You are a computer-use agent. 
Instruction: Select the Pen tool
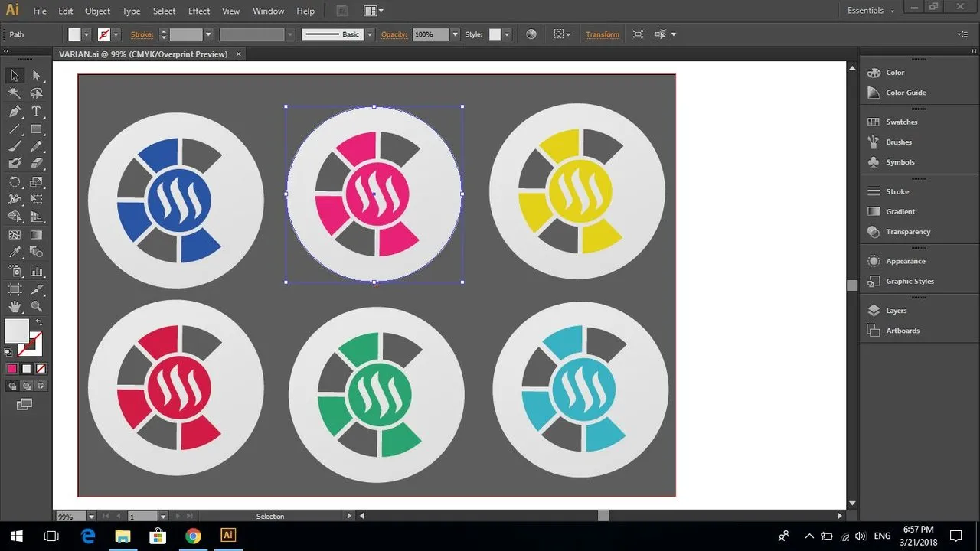point(15,112)
